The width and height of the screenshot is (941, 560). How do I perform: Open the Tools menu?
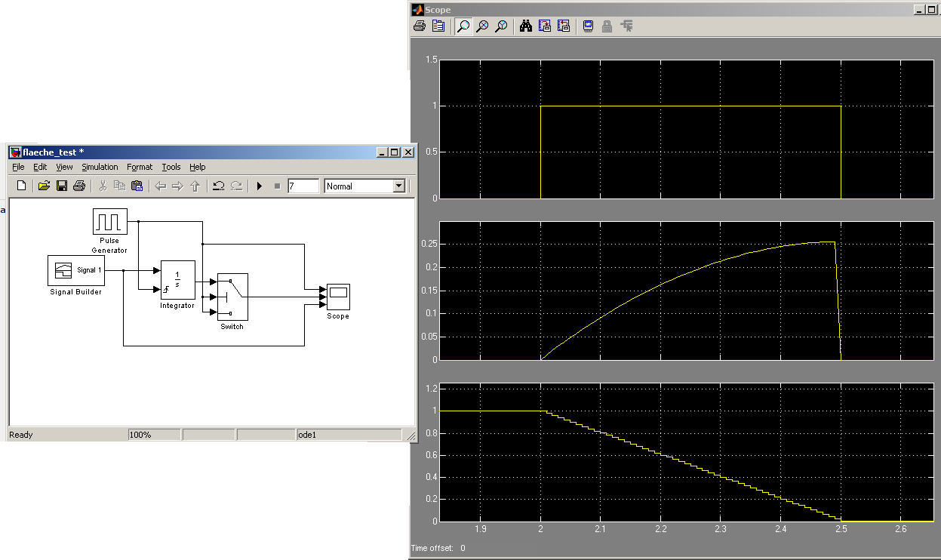click(x=171, y=167)
